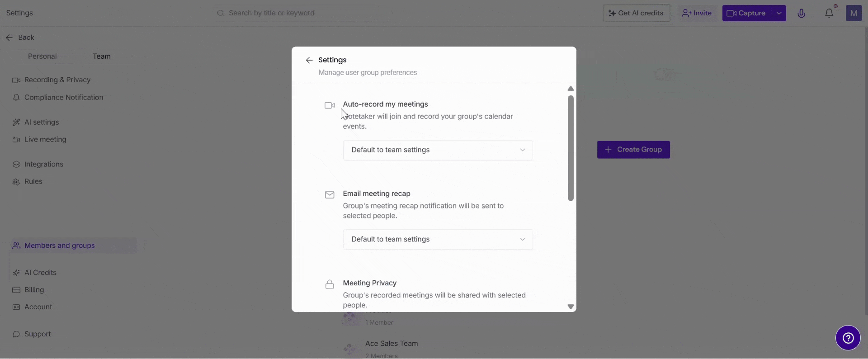This screenshot has width=868, height=359.
Task: Click the Create Group button
Action: pos(633,150)
